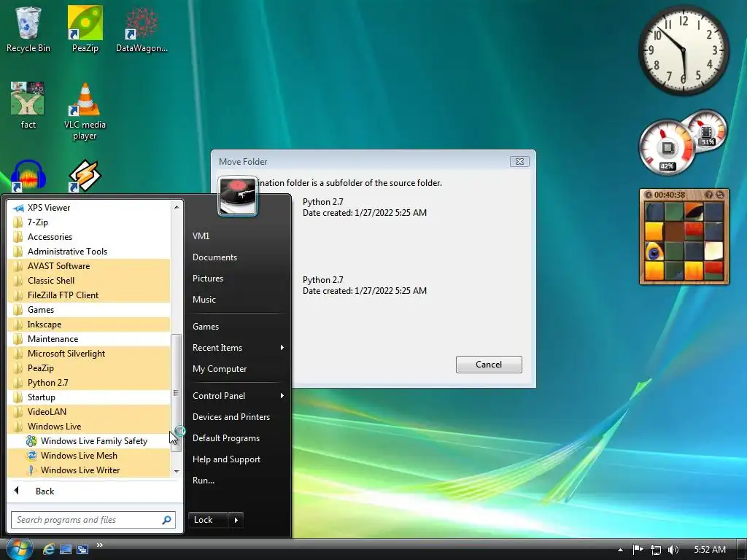Expand the Startup folder
The image size is (747, 560).
(x=88, y=397)
